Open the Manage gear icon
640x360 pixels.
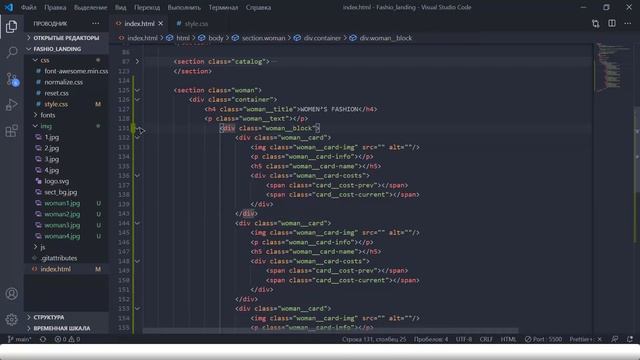pyautogui.click(x=11, y=319)
